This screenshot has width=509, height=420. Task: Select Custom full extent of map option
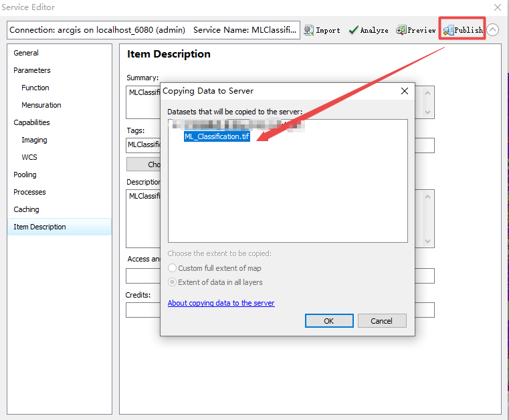click(x=215, y=268)
